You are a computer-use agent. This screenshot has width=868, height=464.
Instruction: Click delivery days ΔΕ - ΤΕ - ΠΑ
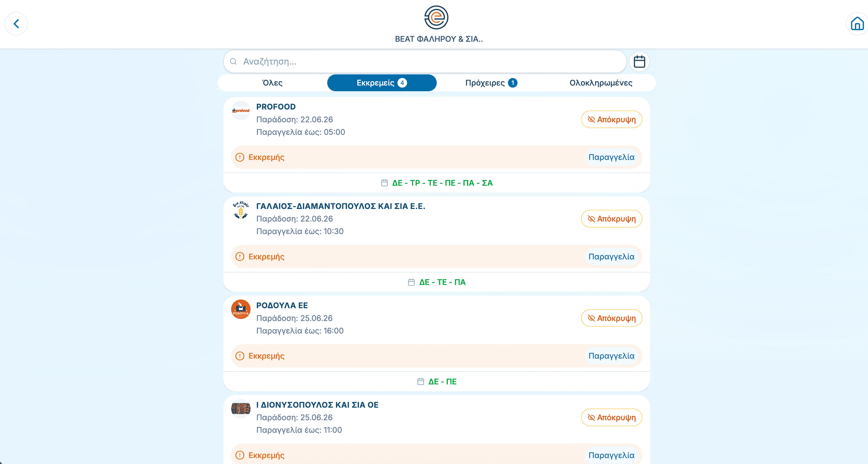click(x=442, y=282)
